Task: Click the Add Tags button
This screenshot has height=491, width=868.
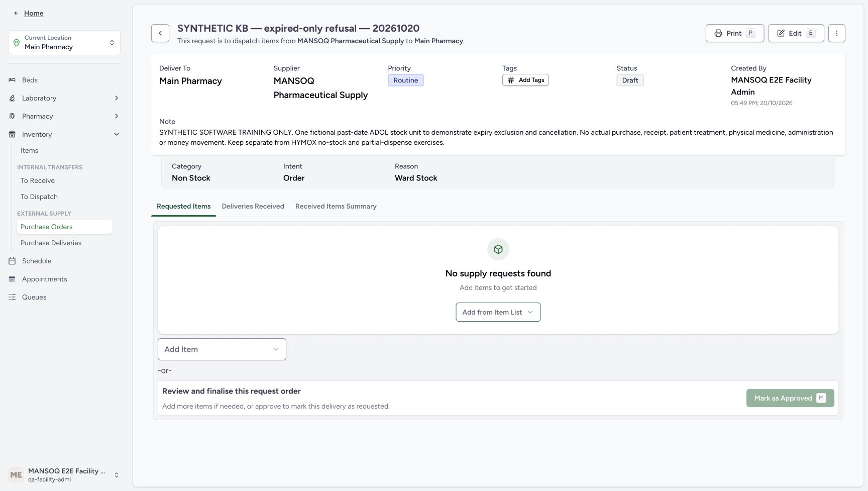Action: click(x=525, y=80)
